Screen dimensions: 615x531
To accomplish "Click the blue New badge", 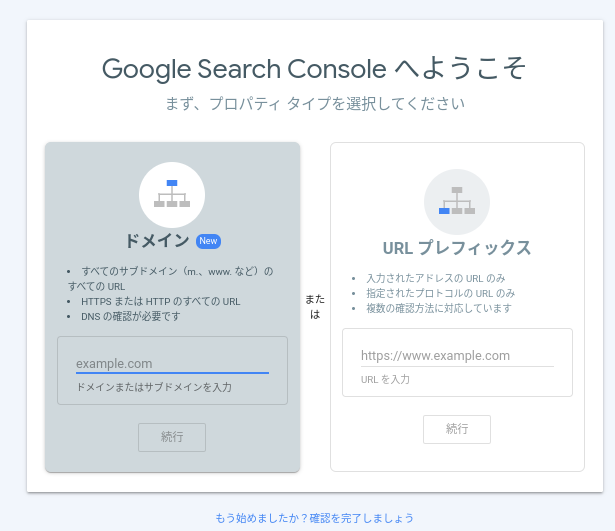I will point(208,241).
